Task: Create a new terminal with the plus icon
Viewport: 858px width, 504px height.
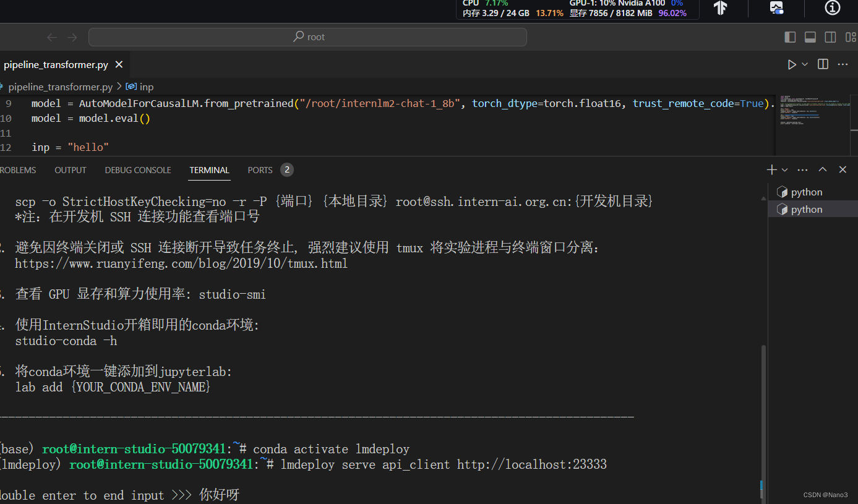Action: (771, 169)
